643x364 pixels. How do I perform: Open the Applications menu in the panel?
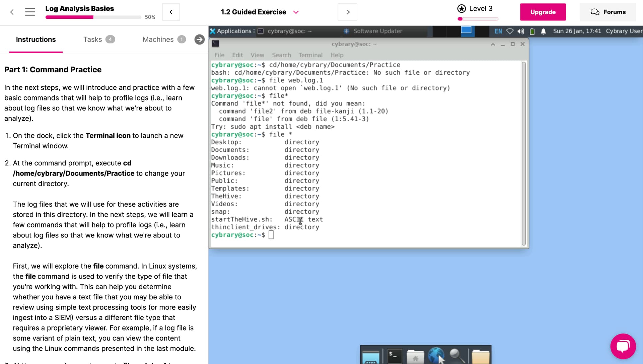(231, 31)
